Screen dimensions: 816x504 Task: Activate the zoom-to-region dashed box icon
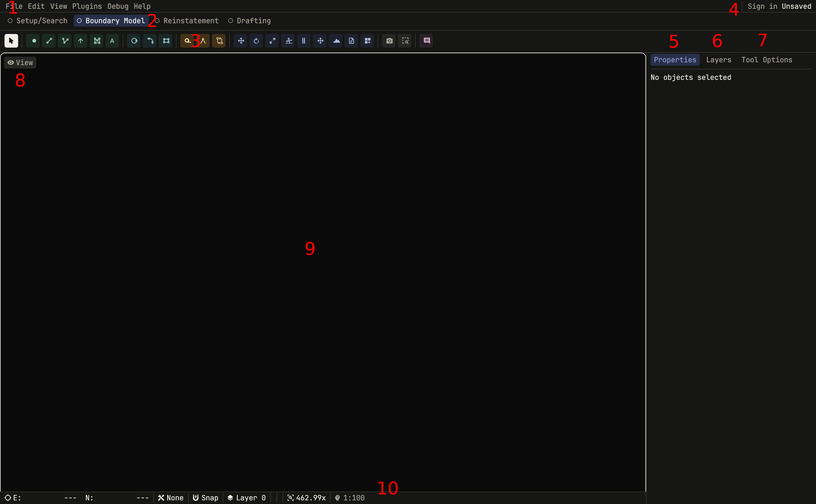405,41
